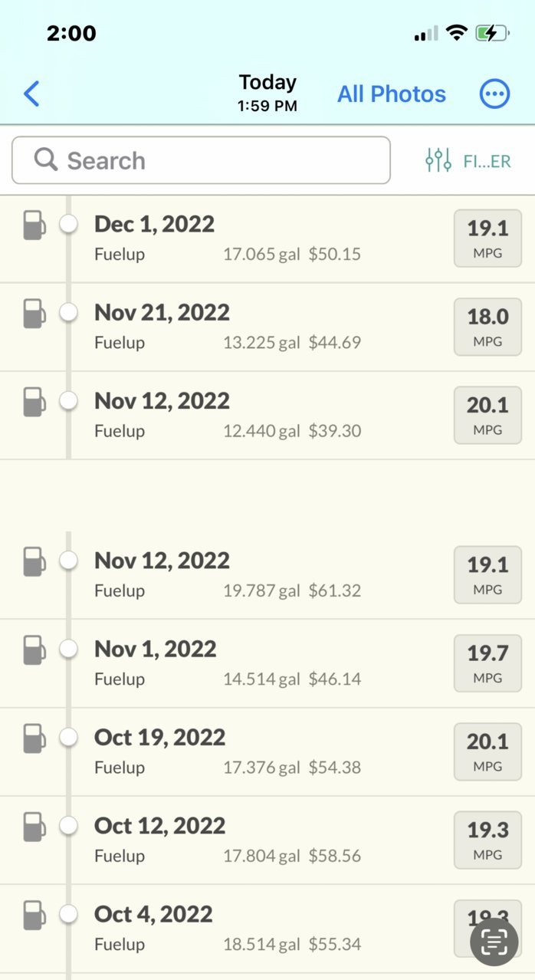Tap the battery charging status icon

tap(492, 33)
